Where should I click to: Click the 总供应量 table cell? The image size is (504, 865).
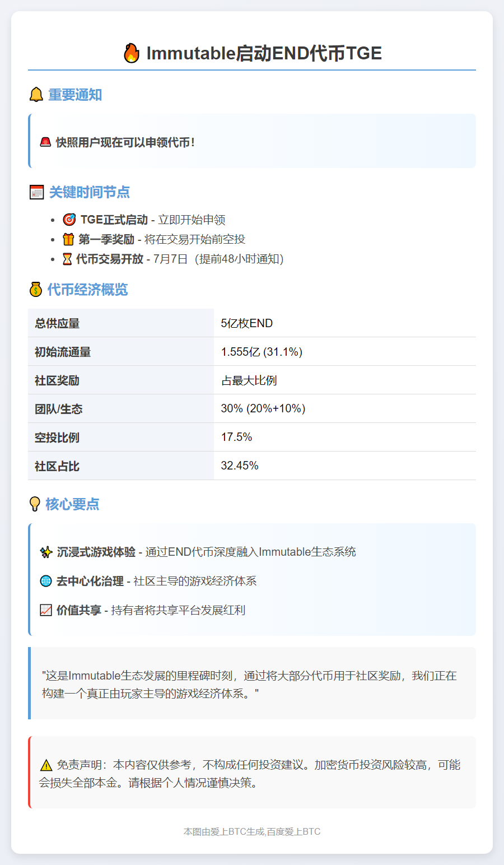coord(121,323)
